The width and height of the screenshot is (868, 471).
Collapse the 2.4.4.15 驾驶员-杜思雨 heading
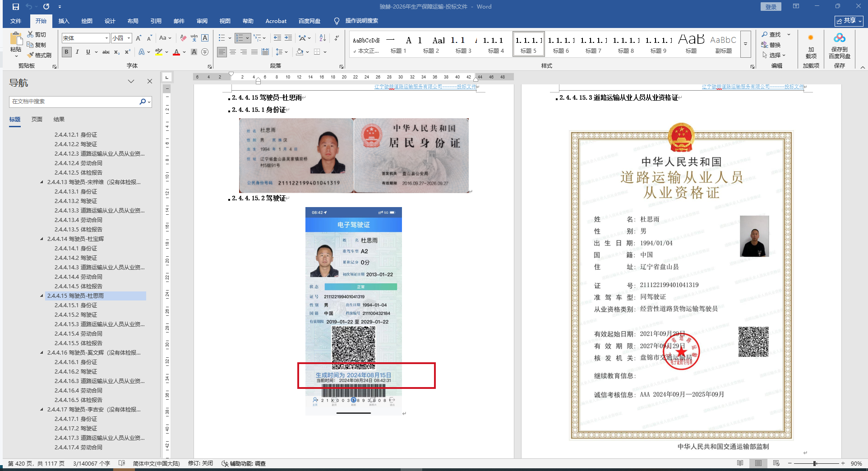42,296
